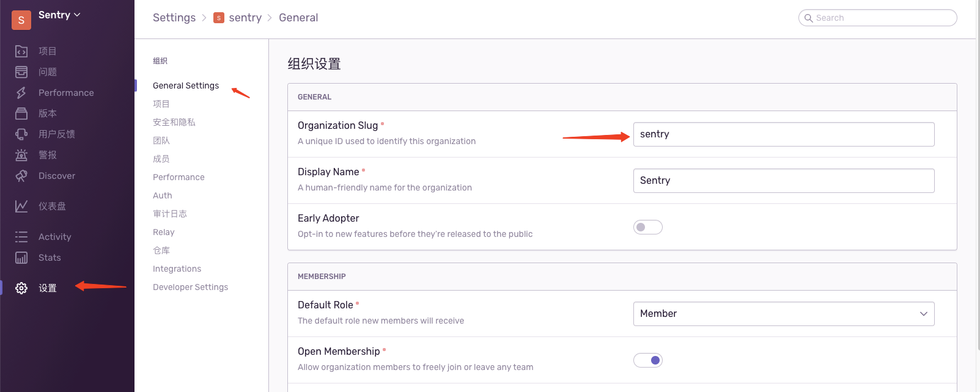Viewport: 980px width, 392px height.
Task: Open the Sentry organization dropdown menu
Action: (x=59, y=15)
